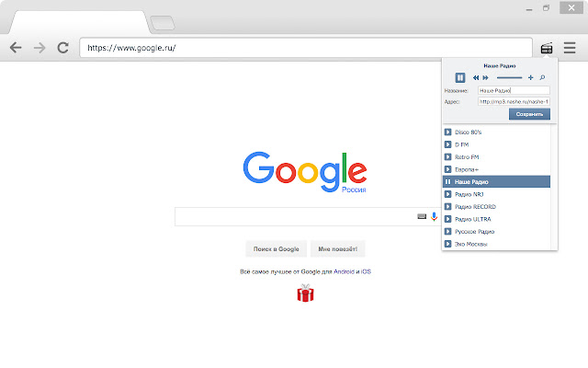Play the Русское Радио station icon
The image size is (588, 368).
coord(447,231)
